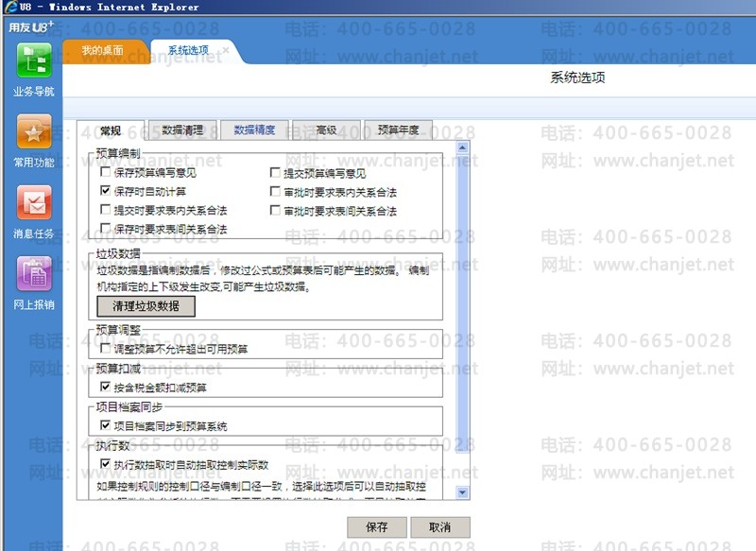The image size is (756, 551).
Task: Switch to 数据精度 tab
Action: [x=254, y=130]
